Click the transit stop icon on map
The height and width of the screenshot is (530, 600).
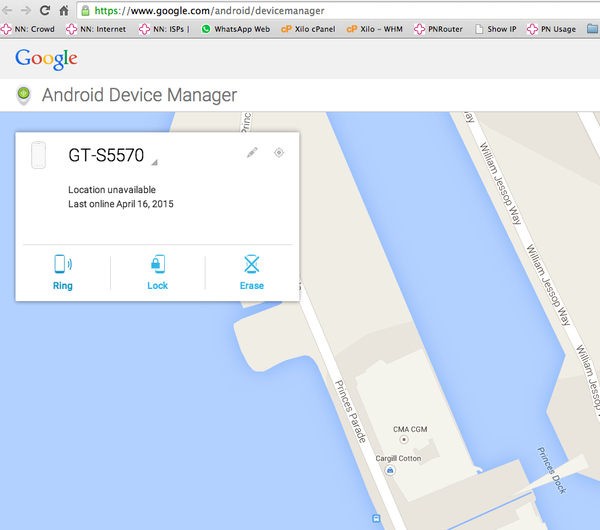[x=376, y=519]
